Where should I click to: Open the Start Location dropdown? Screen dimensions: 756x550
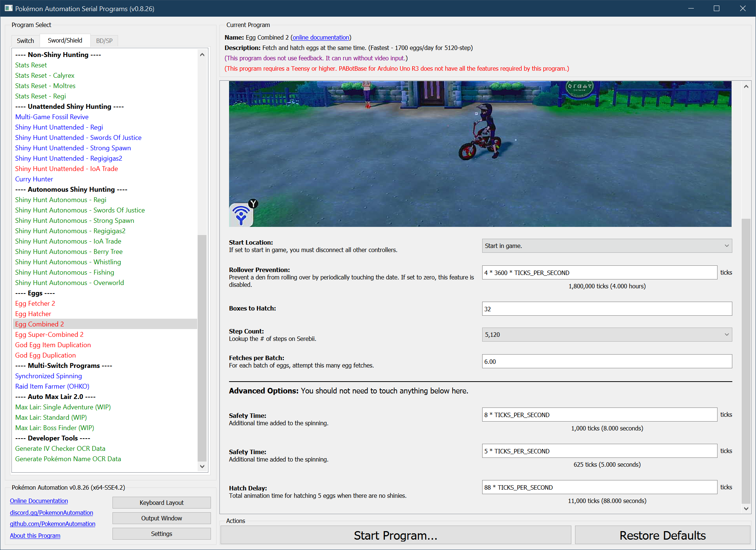click(x=607, y=246)
